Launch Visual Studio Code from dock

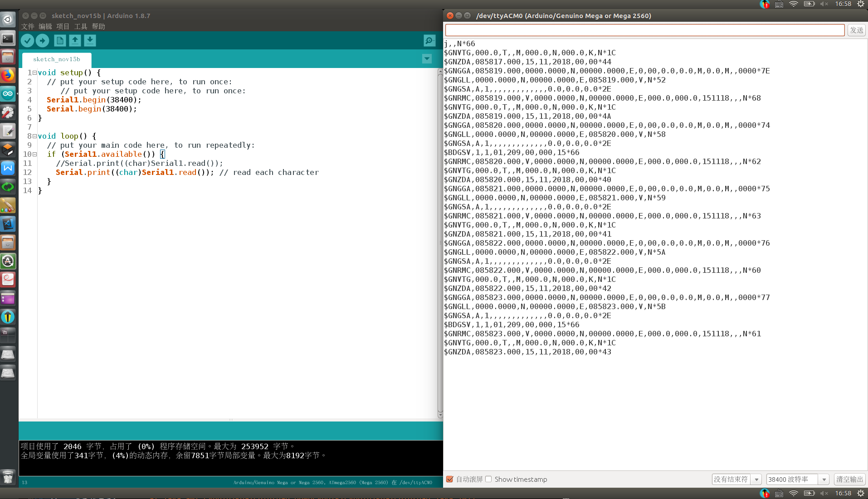point(8,224)
